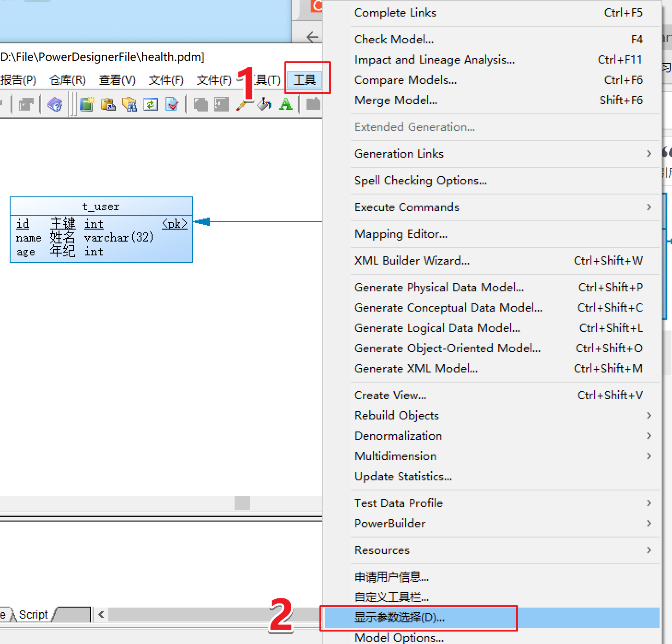Open the paint bucket color fill tool
Screen dimensions: 672x644
point(264,105)
